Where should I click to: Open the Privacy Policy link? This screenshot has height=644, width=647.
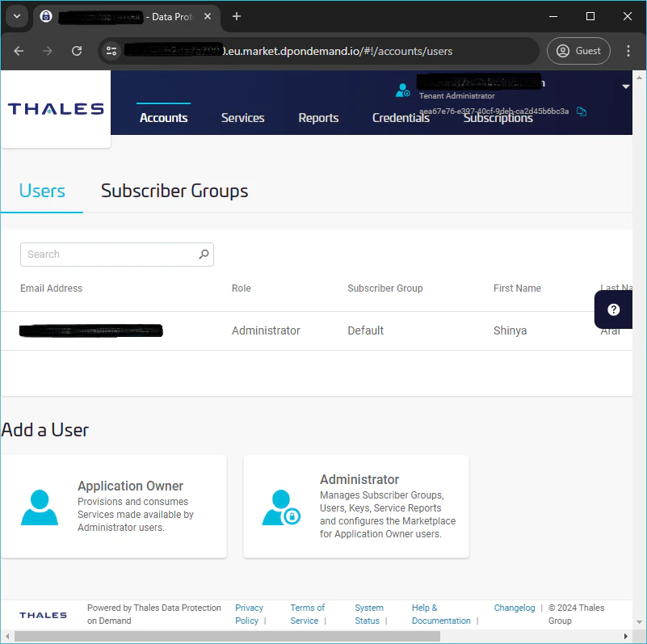tap(249, 614)
